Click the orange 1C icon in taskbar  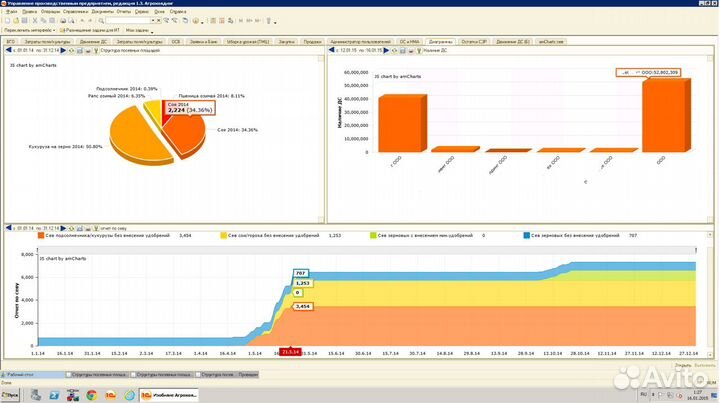111,395
